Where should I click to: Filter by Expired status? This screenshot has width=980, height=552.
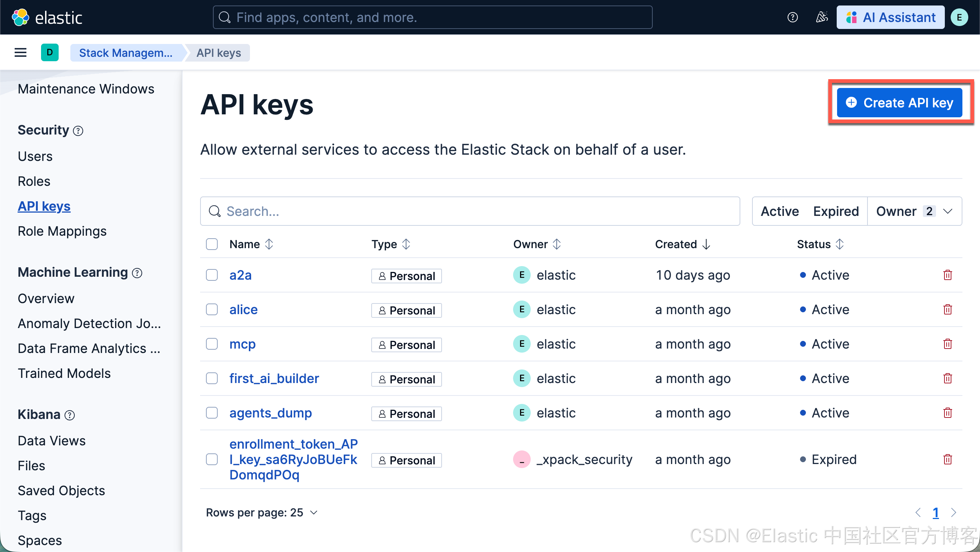836,211
